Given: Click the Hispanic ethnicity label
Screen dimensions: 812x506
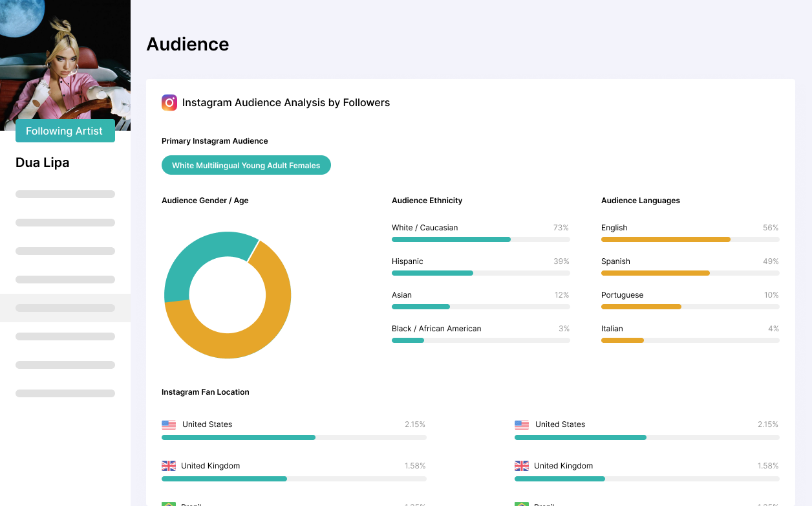Looking at the screenshot, I should pyautogui.click(x=407, y=261).
